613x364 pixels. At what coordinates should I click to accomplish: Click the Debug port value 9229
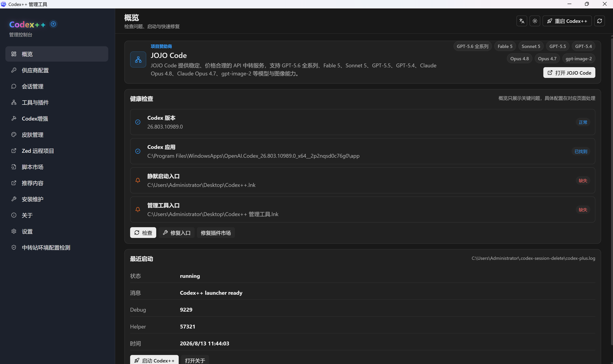(186, 310)
